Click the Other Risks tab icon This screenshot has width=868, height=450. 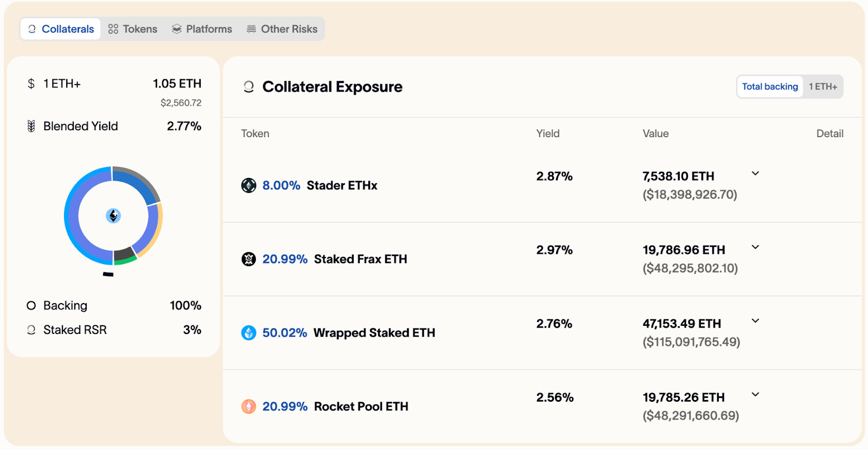tap(251, 29)
